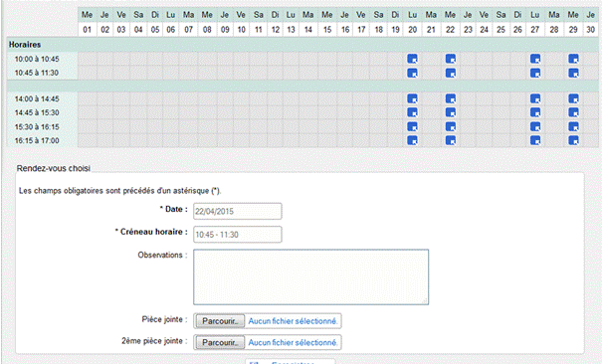Click the '15:30 à 16:15' row label
This screenshot has width=602, height=364.
coord(37,126)
